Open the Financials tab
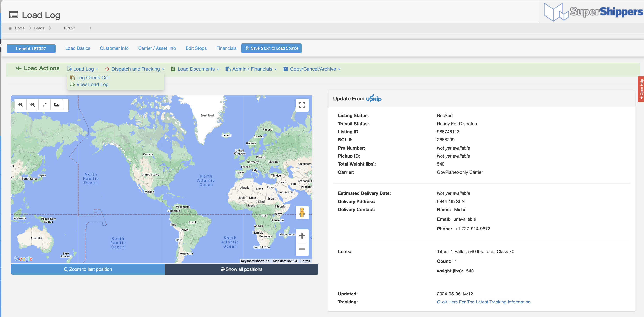644x317 pixels. tap(226, 48)
